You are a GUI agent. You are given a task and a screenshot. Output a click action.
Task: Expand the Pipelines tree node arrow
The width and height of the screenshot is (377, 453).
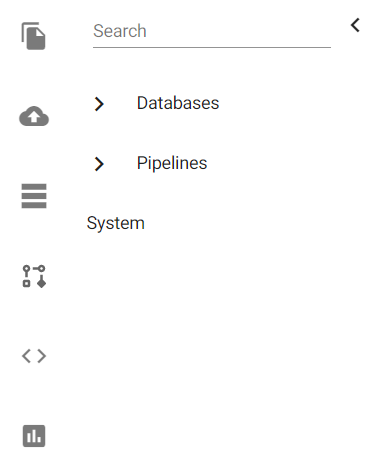click(x=99, y=164)
